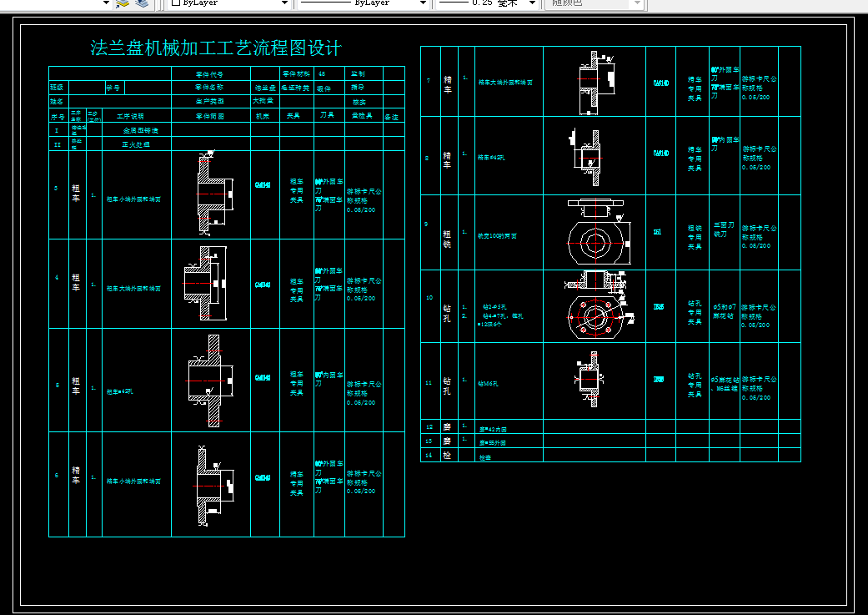Select the 大批量 production value
This screenshot has width=868, height=615.
point(263,101)
